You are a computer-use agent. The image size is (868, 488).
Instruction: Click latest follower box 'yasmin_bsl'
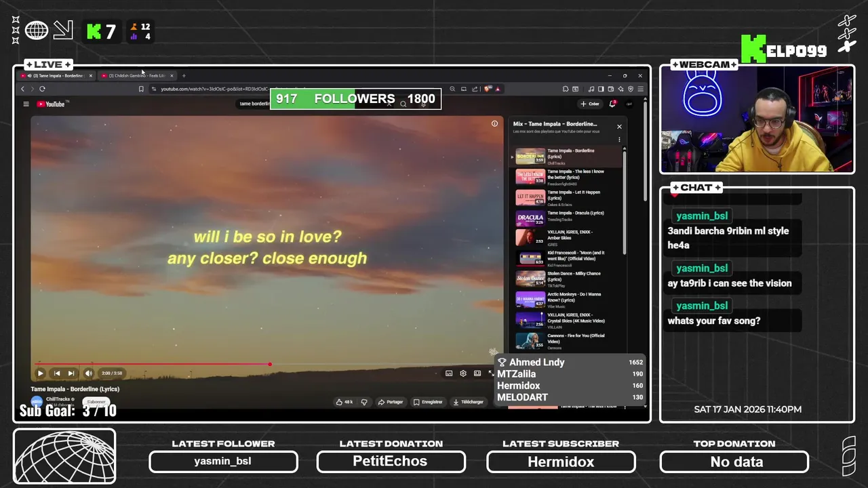pyautogui.click(x=223, y=462)
